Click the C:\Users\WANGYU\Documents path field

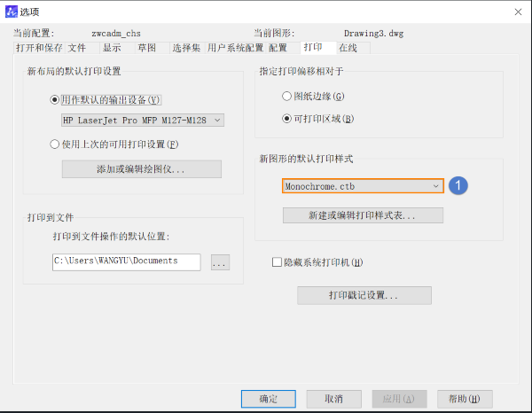126,261
